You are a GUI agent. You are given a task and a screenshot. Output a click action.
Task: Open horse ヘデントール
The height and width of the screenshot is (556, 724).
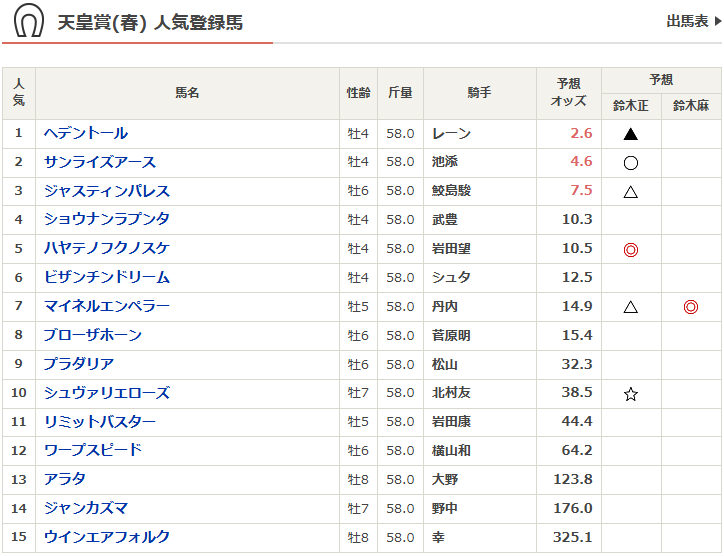click(86, 133)
